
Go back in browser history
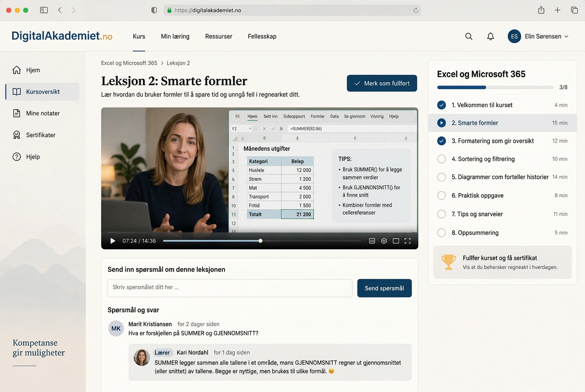[60, 10]
